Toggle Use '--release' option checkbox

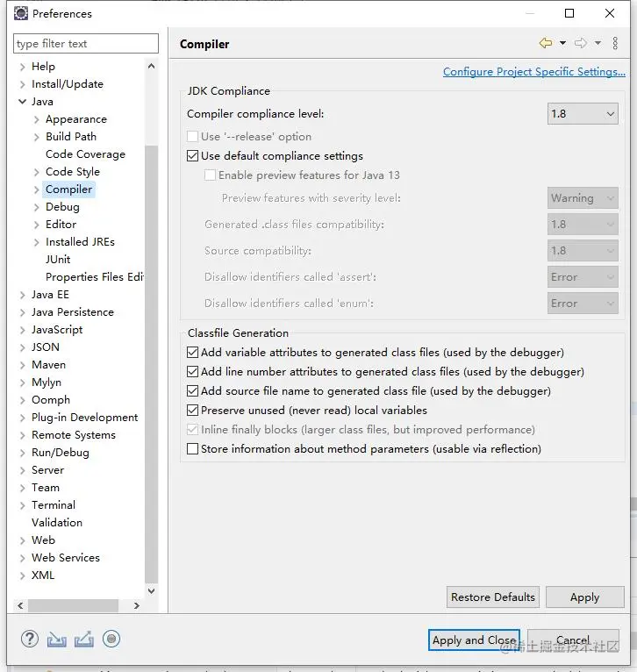(x=193, y=136)
